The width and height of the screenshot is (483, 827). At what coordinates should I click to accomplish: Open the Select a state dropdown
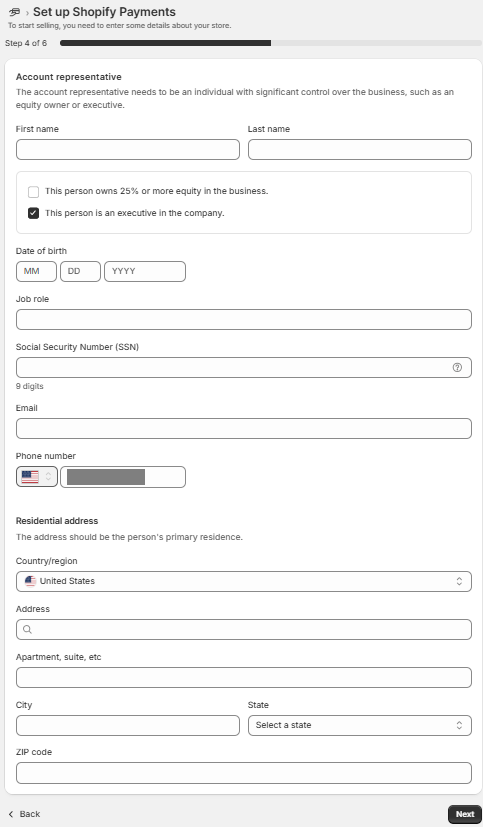tap(360, 725)
